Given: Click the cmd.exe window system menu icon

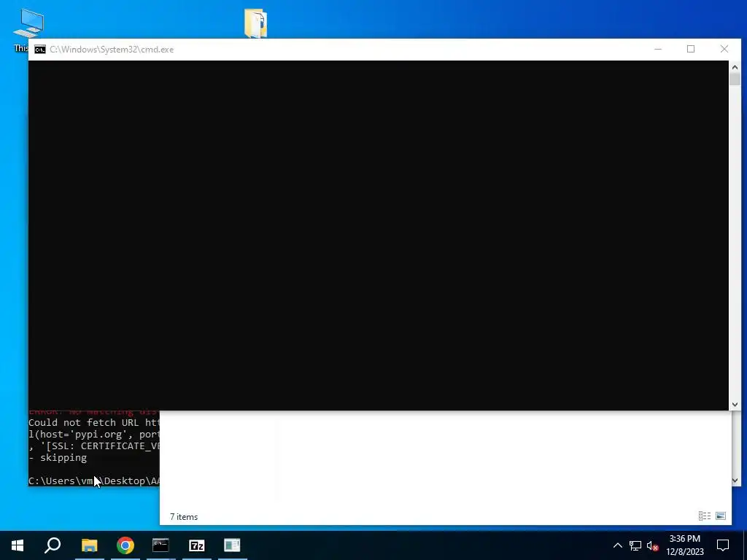Looking at the screenshot, I should coord(40,50).
